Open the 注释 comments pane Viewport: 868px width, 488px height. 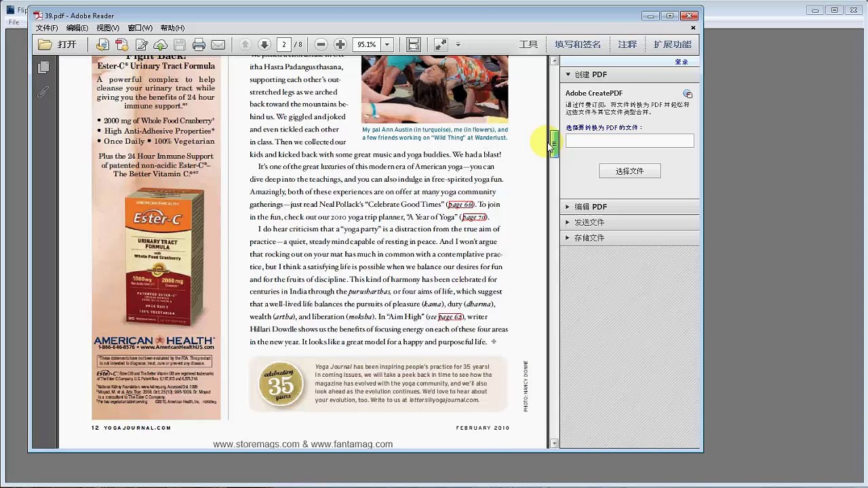[627, 45]
